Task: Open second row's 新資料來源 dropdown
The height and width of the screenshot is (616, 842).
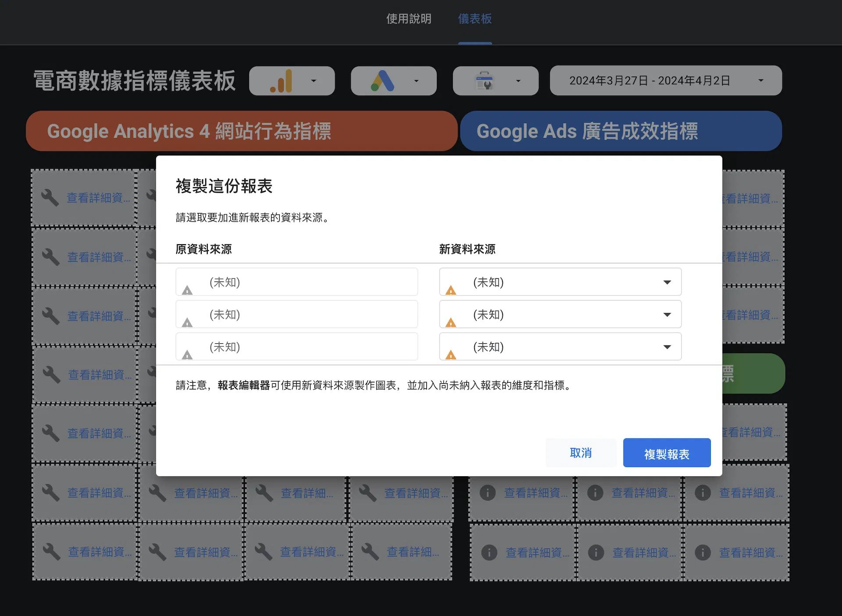Action: click(560, 314)
